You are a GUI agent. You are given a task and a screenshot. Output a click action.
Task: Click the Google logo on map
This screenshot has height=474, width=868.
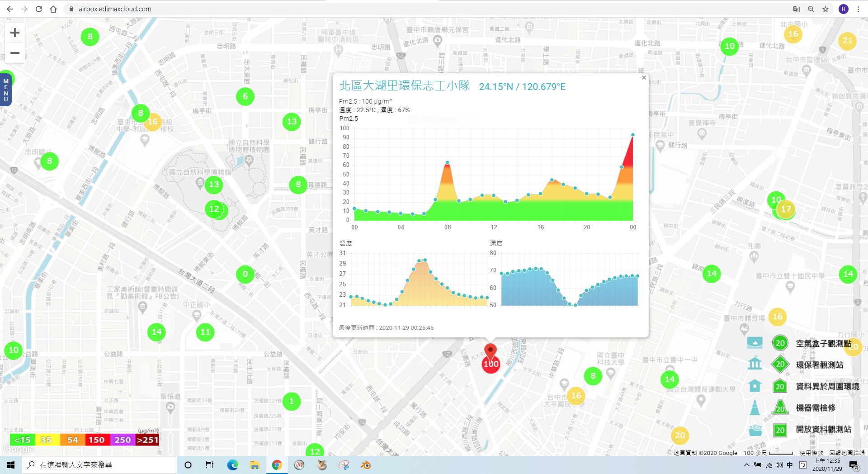pyautogui.click(x=18, y=450)
